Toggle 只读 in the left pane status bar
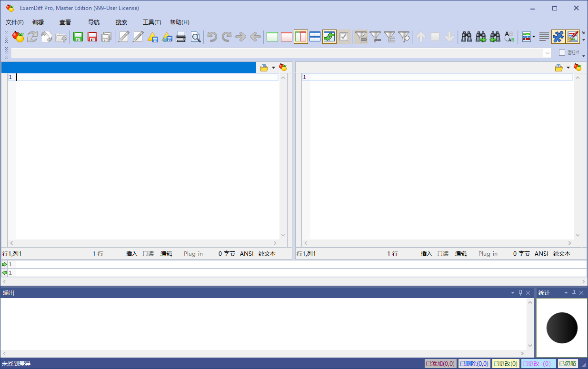 149,254
